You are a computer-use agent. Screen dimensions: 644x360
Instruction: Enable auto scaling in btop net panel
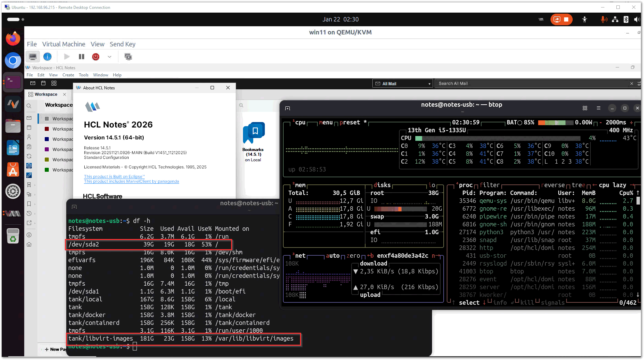[333, 255]
